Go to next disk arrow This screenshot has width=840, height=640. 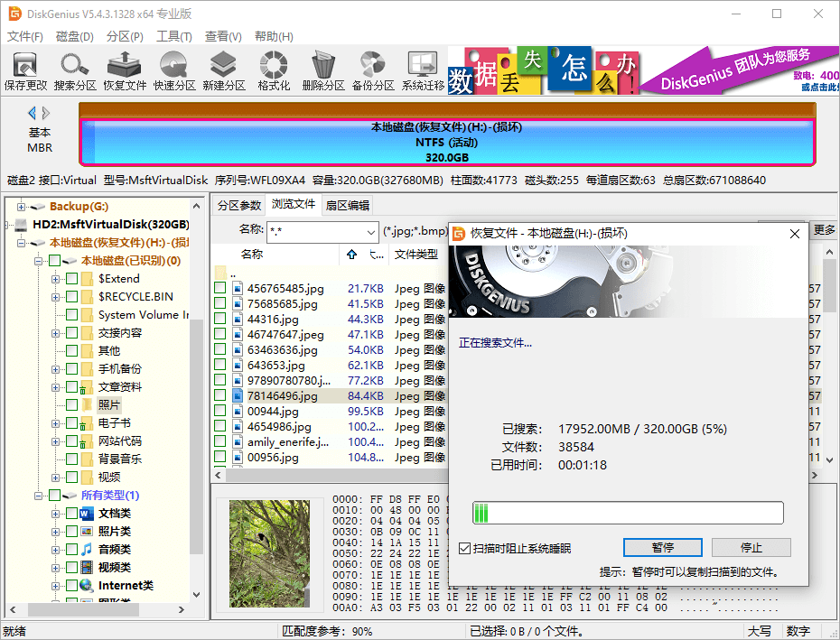coord(46,113)
